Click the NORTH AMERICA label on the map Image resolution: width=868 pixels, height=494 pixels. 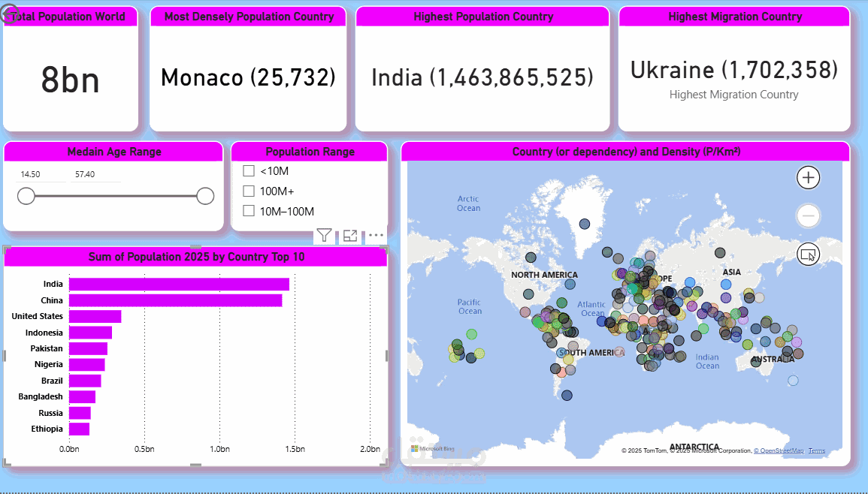pyautogui.click(x=544, y=275)
